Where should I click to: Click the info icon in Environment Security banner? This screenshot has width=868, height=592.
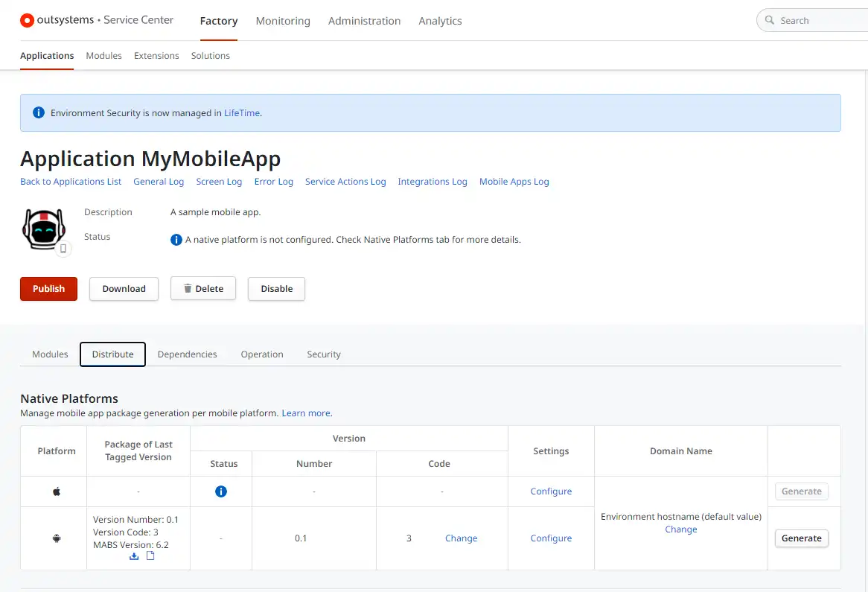click(38, 112)
